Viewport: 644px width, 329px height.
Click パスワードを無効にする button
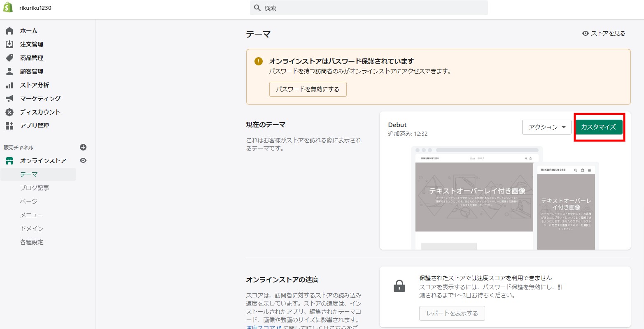[x=308, y=89]
